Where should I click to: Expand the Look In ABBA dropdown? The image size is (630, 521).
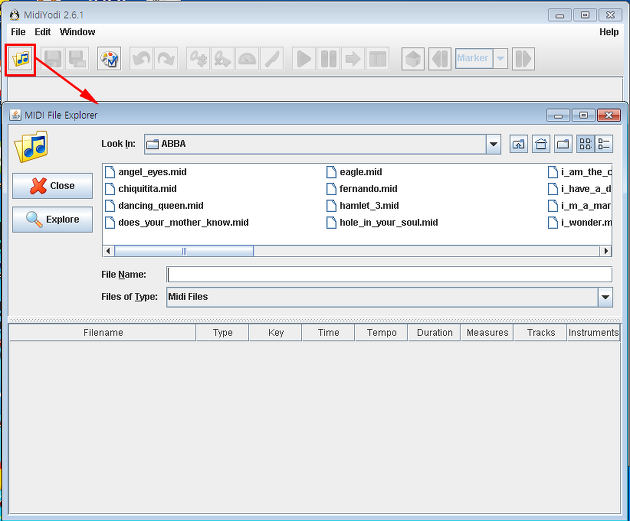[x=493, y=144]
